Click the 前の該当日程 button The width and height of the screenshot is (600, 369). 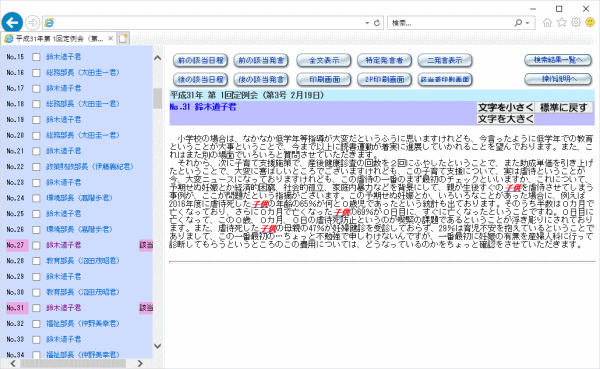coord(201,60)
